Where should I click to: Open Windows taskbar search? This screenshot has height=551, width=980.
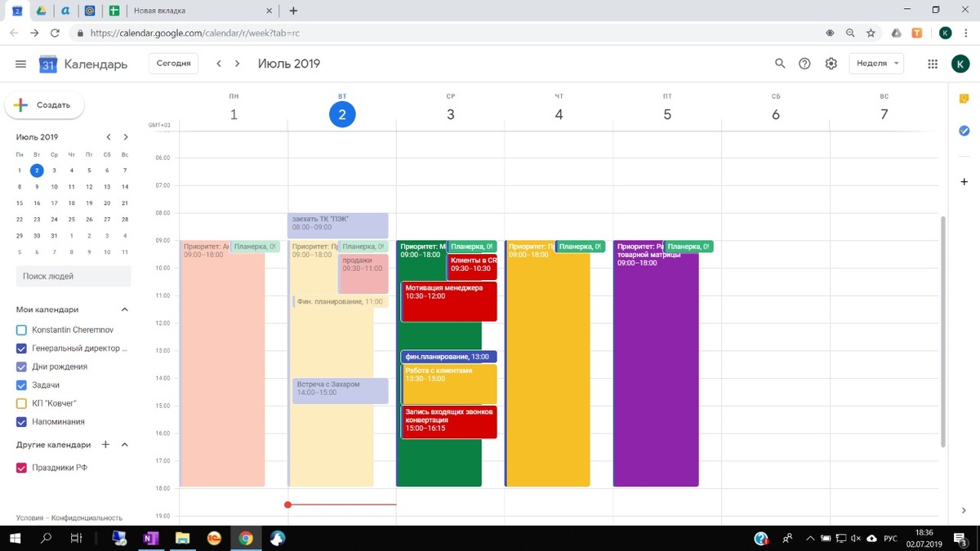point(47,538)
